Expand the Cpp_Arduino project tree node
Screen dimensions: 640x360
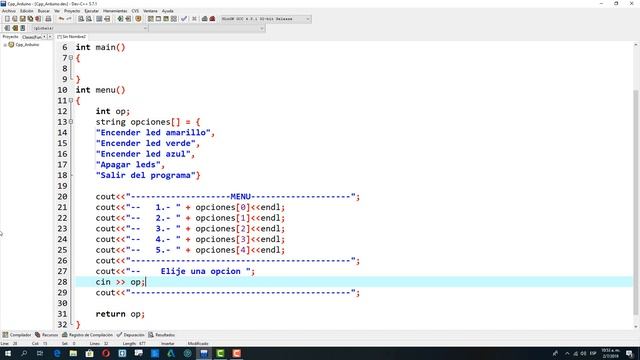point(5,45)
